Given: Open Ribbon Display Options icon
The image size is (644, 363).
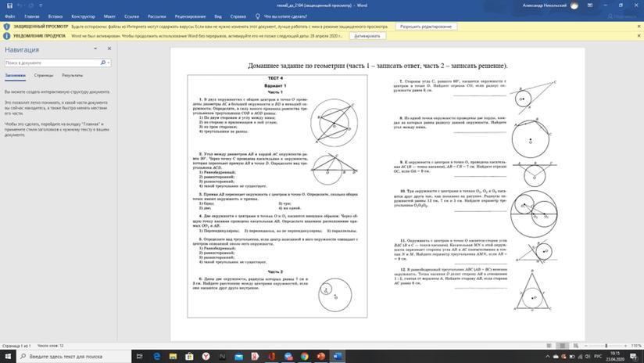Looking at the screenshot, I should click(590, 5).
